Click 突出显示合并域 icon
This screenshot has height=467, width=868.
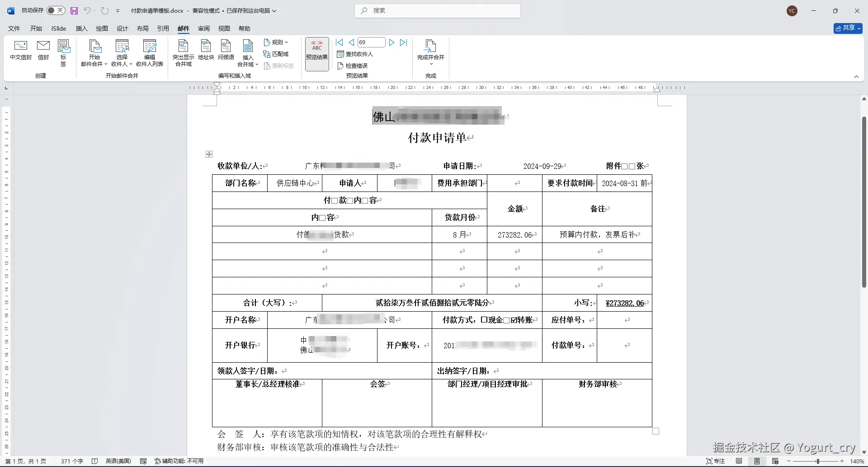184,53
